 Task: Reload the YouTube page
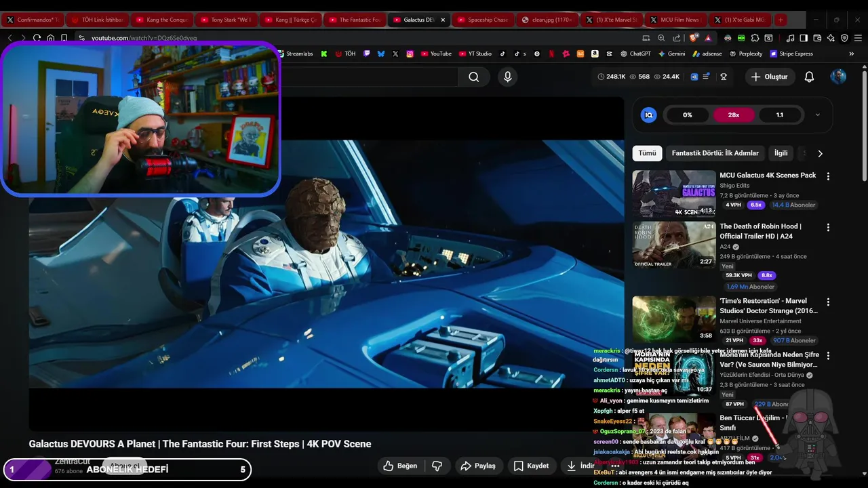coord(37,38)
